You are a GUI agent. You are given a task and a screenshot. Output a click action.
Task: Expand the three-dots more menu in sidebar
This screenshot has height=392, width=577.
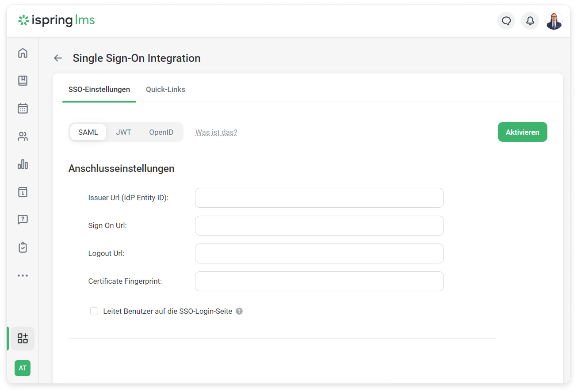click(23, 275)
